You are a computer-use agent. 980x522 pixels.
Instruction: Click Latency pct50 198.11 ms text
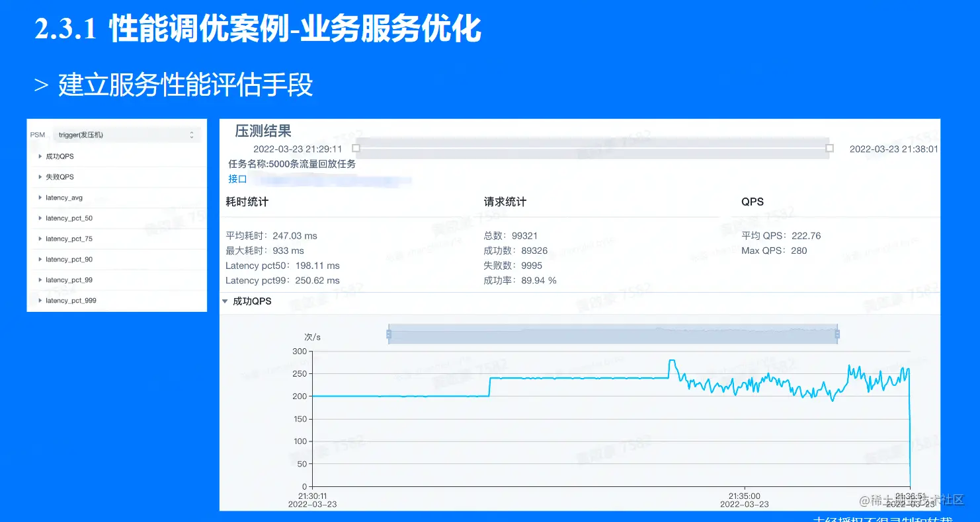pos(282,266)
